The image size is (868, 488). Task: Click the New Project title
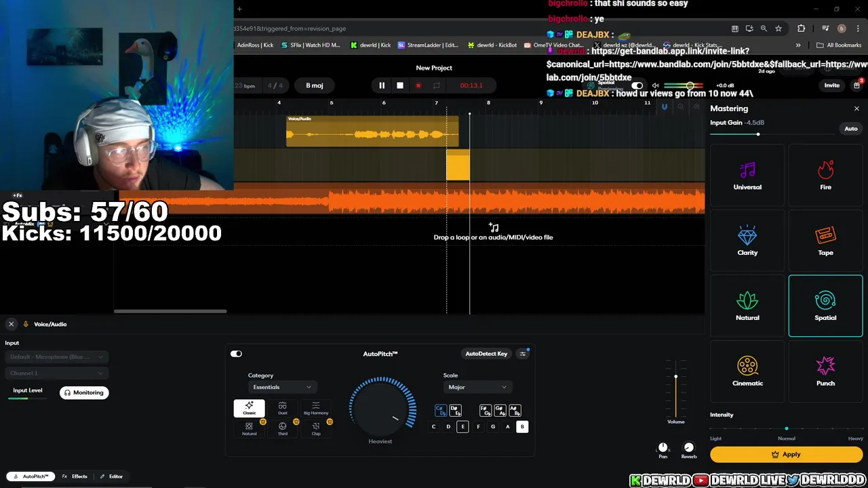tap(434, 68)
